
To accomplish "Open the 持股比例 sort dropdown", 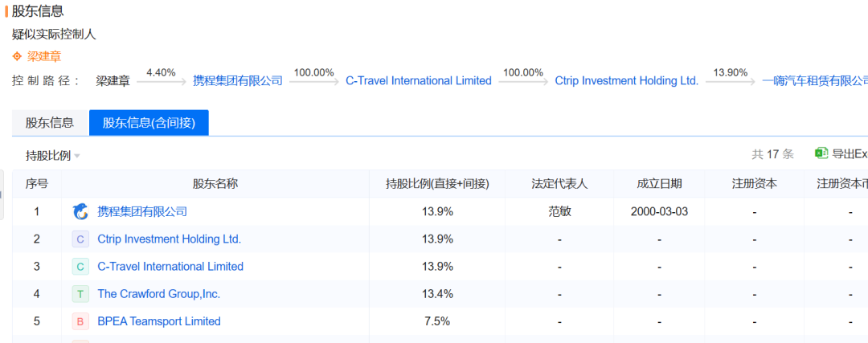I will (x=52, y=156).
